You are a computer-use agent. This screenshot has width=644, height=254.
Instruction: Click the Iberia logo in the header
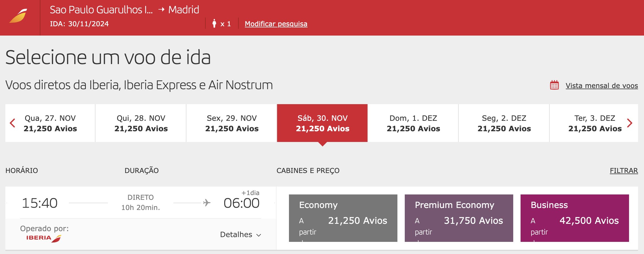18,16
